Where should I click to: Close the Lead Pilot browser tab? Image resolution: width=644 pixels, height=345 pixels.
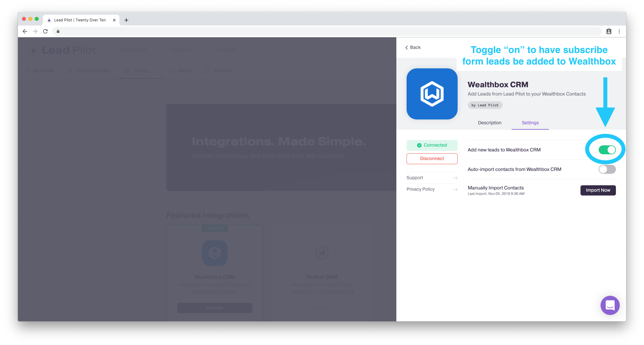click(x=114, y=20)
